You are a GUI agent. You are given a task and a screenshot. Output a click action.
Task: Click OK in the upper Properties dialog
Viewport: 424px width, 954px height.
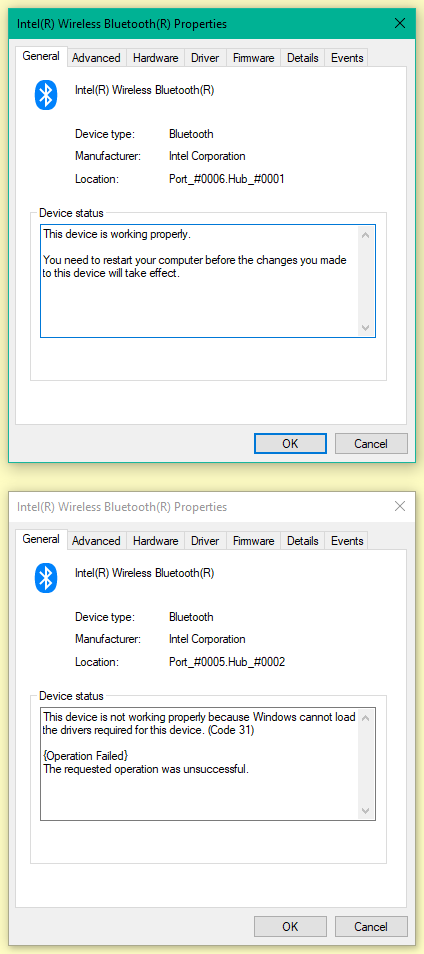(x=290, y=444)
